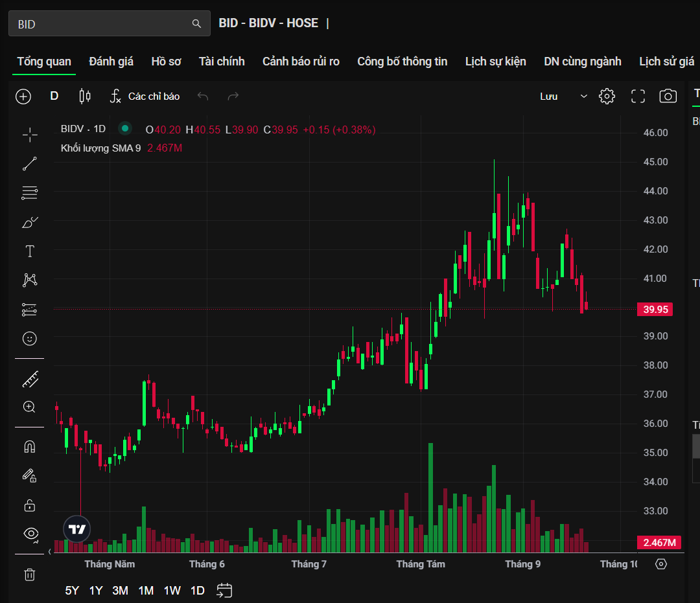The width and height of the screenshot is (700, 603).
Task: Click the Khối lượng SMA 9 indicator legend
Action: [101, 148]
